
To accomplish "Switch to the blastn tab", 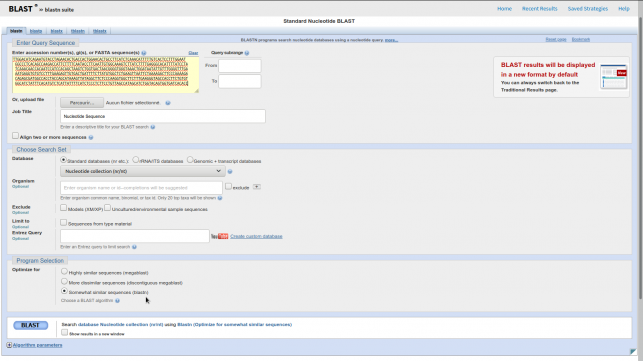I will 16,31.
